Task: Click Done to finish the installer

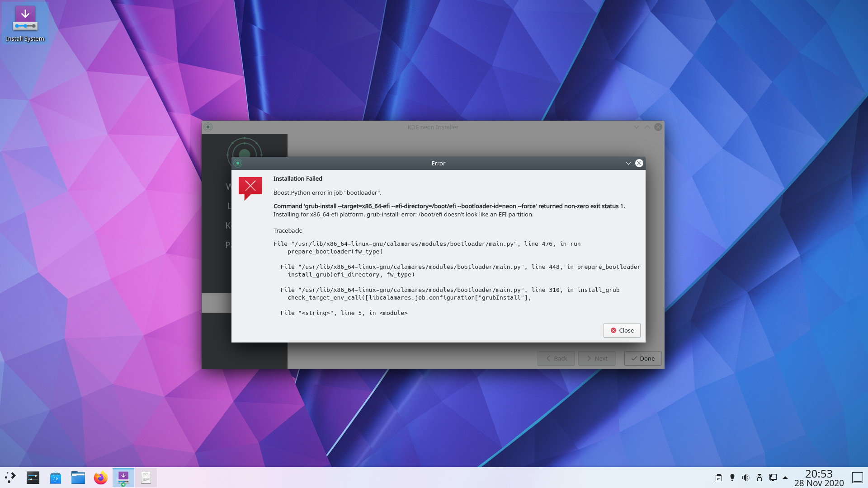Action: (x=642, y=358)
